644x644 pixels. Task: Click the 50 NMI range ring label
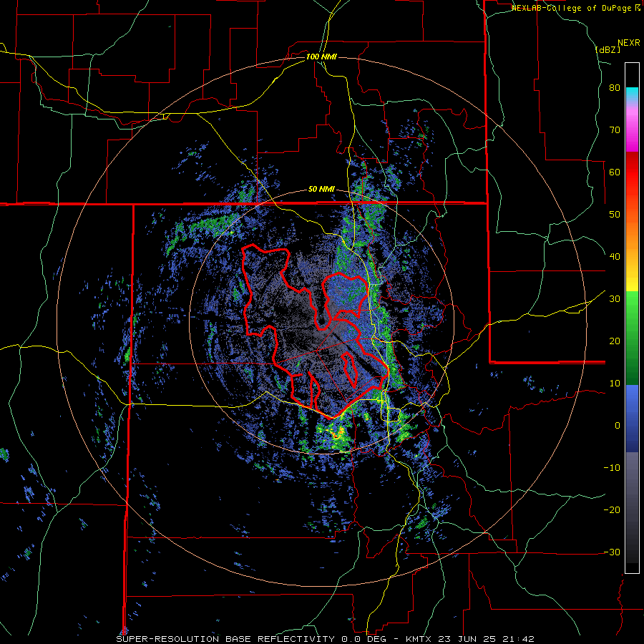[x=321, y=190]
